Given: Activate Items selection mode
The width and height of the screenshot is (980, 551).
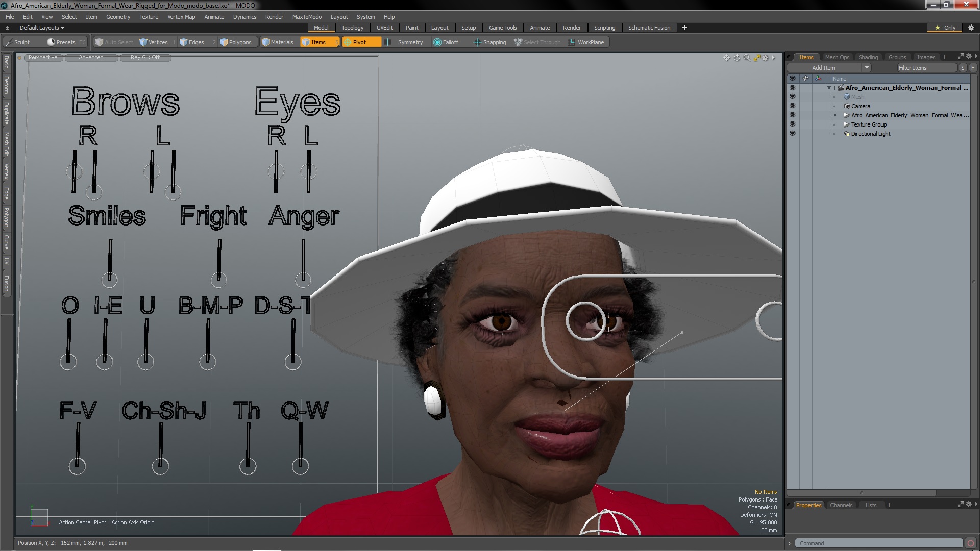Looking at the screenshot, I should 319,42.
